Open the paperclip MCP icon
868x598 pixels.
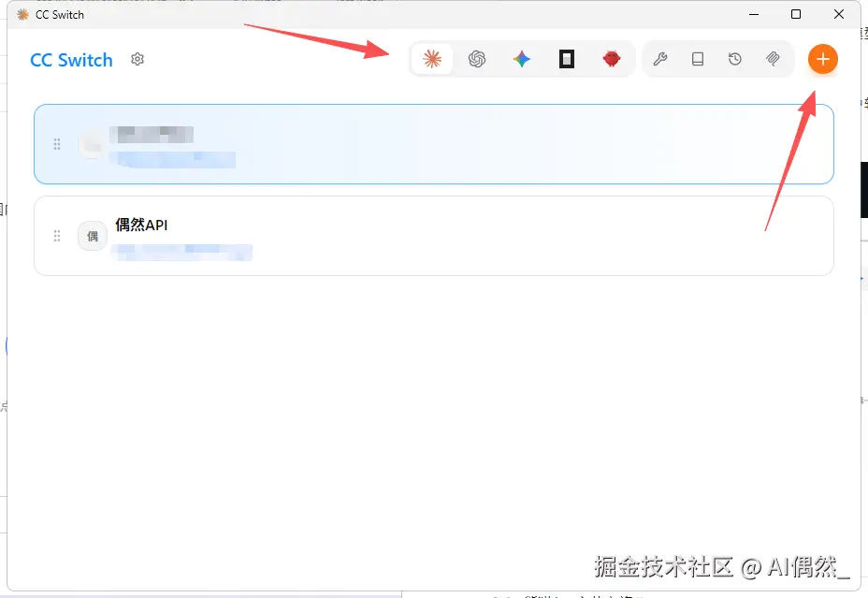tap(773, 59)
